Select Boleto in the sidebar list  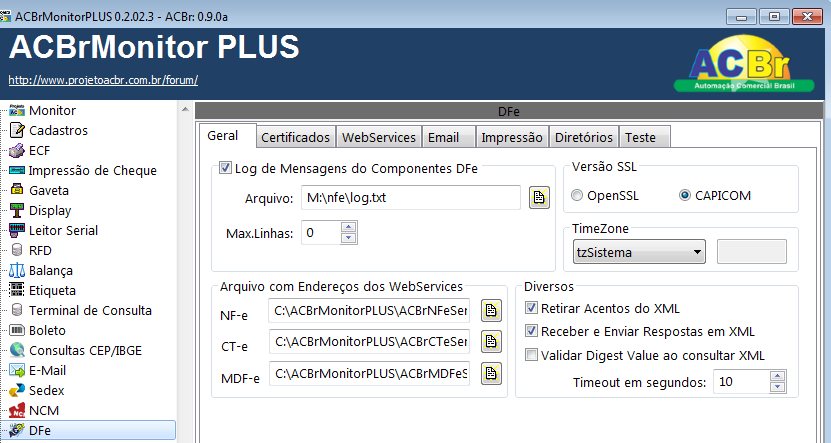(x=47, y=330)
